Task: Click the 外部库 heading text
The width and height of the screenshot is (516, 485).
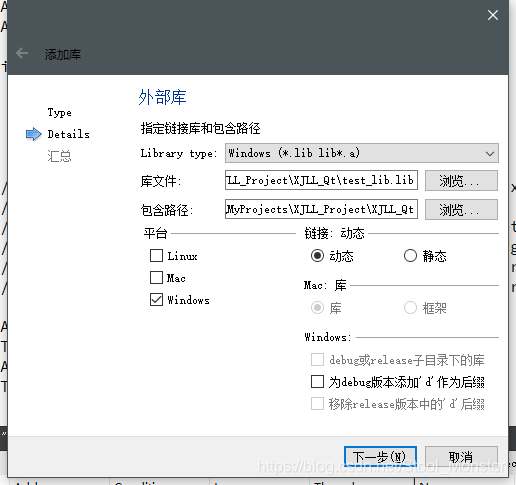Action: [162, 97]
